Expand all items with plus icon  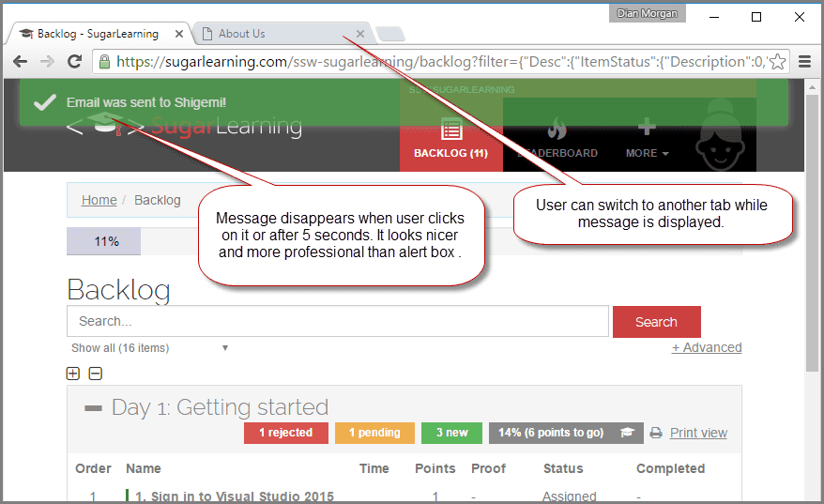[73, 374]
